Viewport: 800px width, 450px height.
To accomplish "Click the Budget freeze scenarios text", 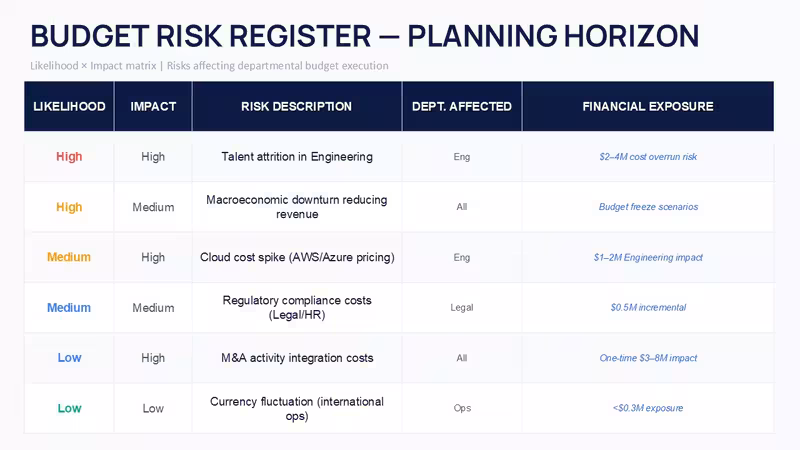I will [648, 207].
